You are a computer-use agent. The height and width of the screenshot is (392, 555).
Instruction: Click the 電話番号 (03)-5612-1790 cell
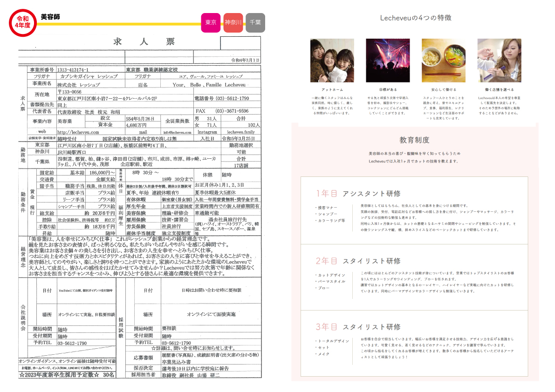pos(221,98)
